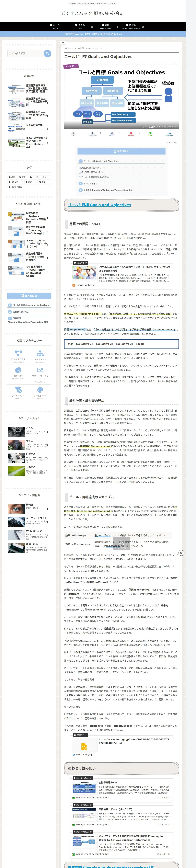Expand the 情報源 menu dropdown arrow

143,27
